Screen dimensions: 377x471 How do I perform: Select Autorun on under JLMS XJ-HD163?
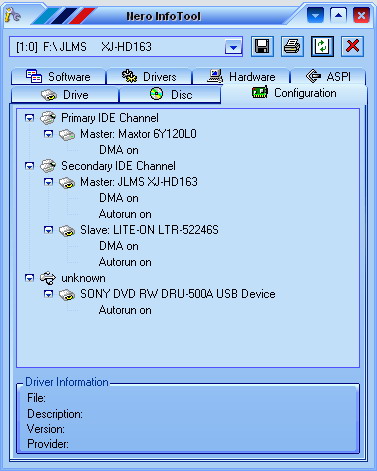pos(125,214)
